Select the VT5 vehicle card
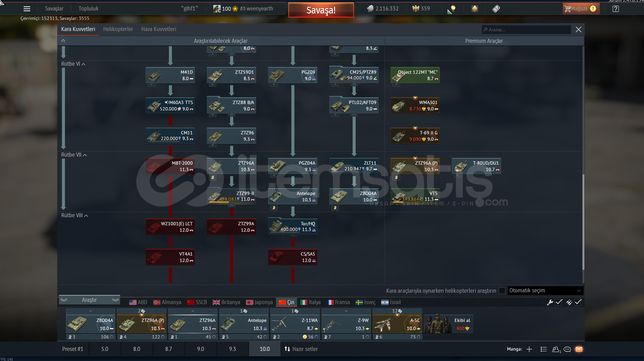 pyautogui.click(x=415, y=196)
